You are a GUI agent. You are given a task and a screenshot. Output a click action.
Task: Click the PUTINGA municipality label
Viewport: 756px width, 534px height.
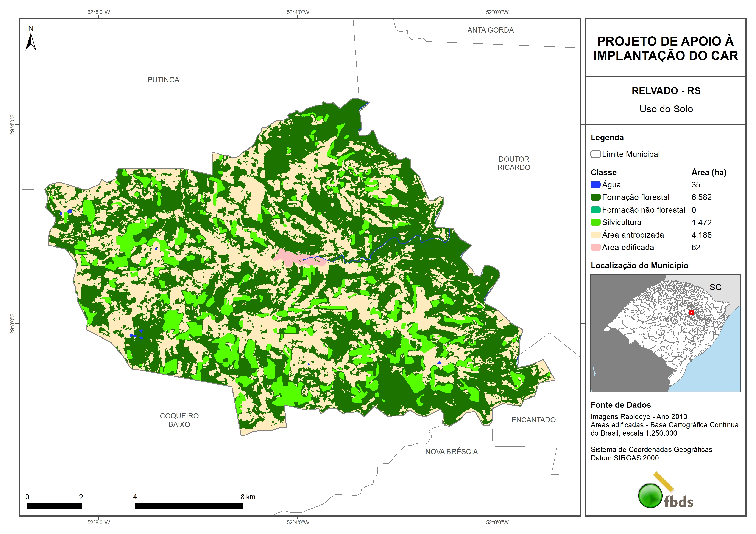tap(163, 80)
